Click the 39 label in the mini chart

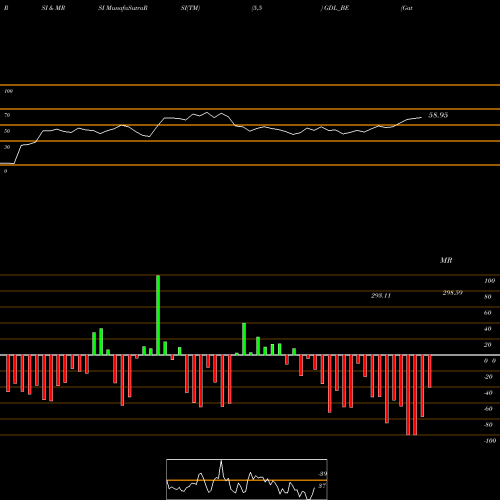coord(323,474)
